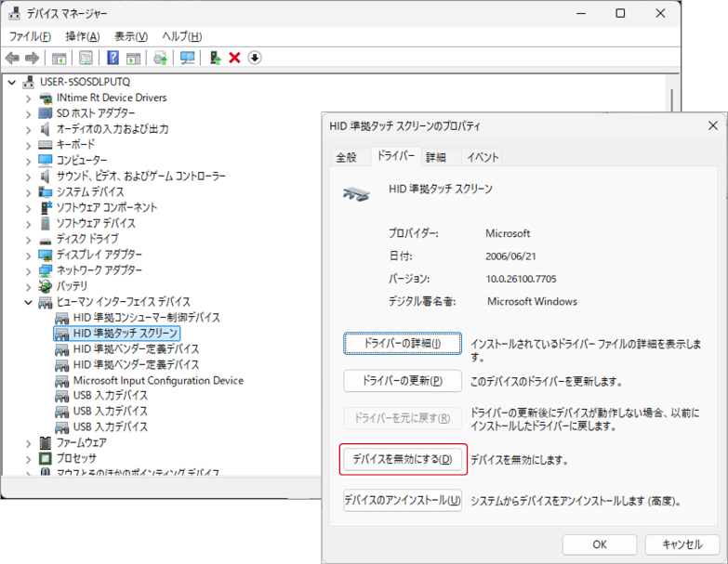This screenshot has height=564, width=728.
Task: Click the ドライバーの更新(P) button
Action: tap(403, 381)
